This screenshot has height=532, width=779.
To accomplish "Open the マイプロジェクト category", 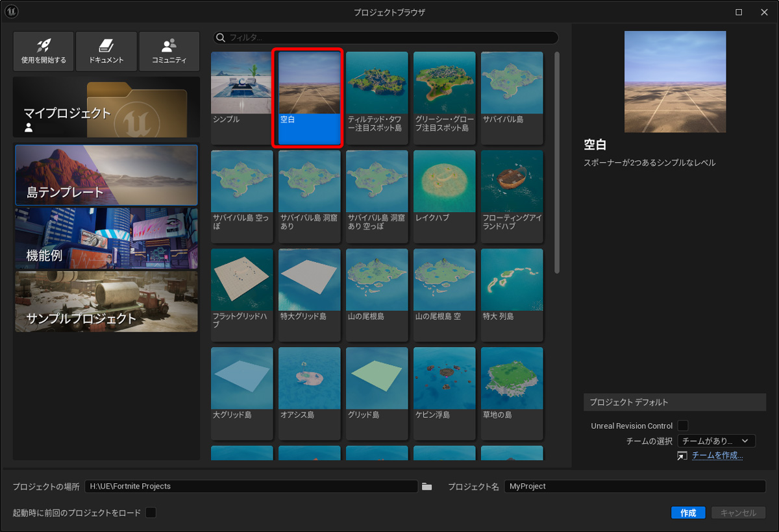I will [106, 107].
